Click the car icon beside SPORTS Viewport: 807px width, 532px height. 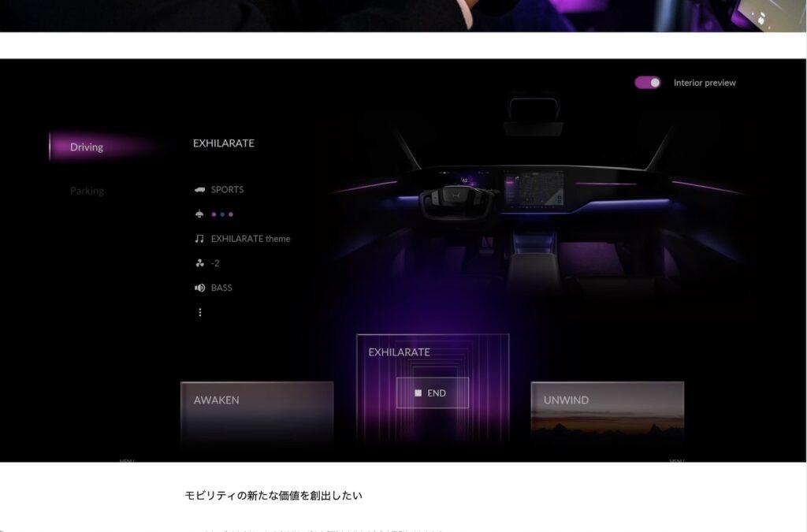click(x=199, y=190)
